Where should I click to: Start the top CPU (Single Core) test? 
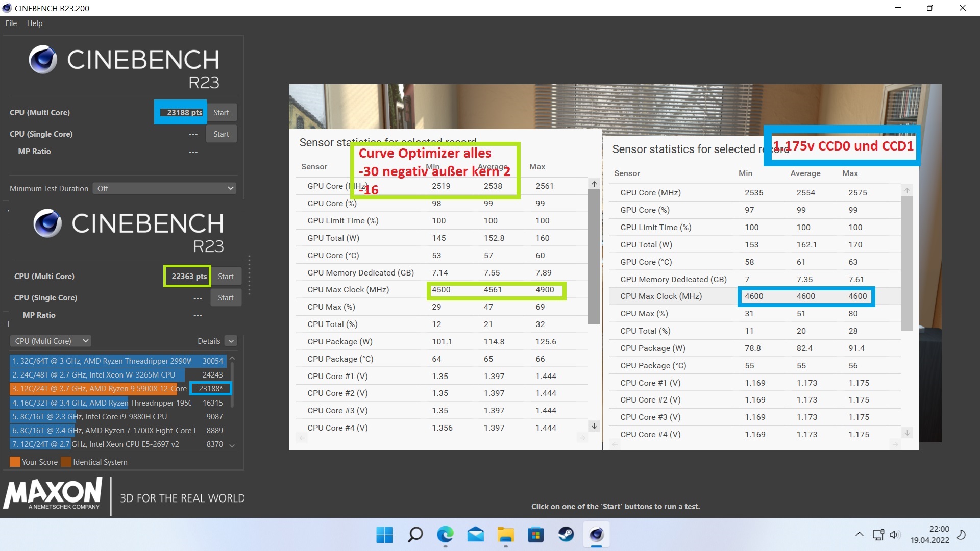coord(221,134)
